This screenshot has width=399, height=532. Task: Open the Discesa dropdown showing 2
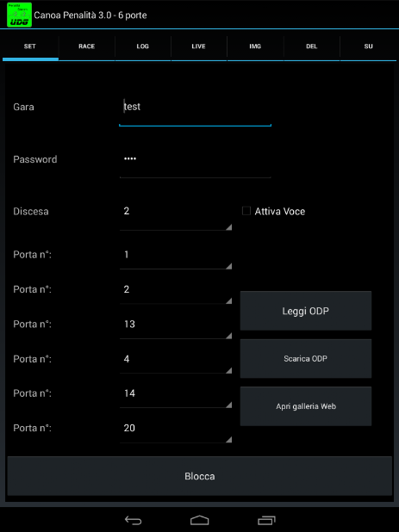(x=176, y=215)
